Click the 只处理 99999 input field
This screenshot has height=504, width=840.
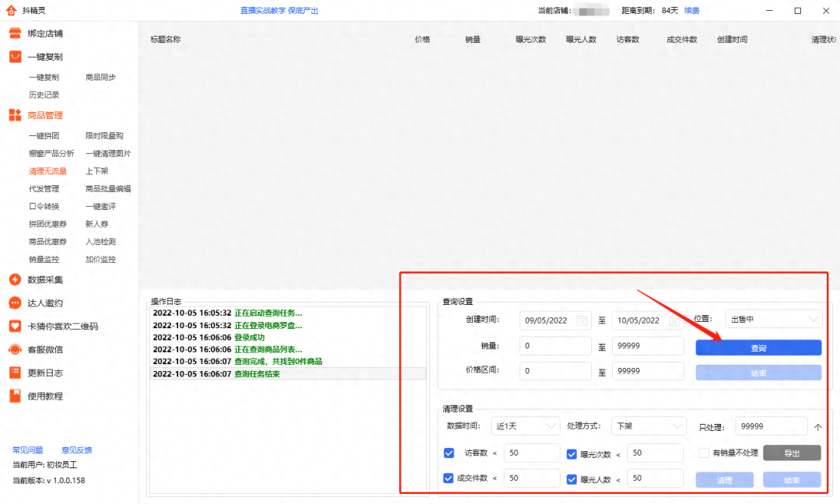[772, 426]
